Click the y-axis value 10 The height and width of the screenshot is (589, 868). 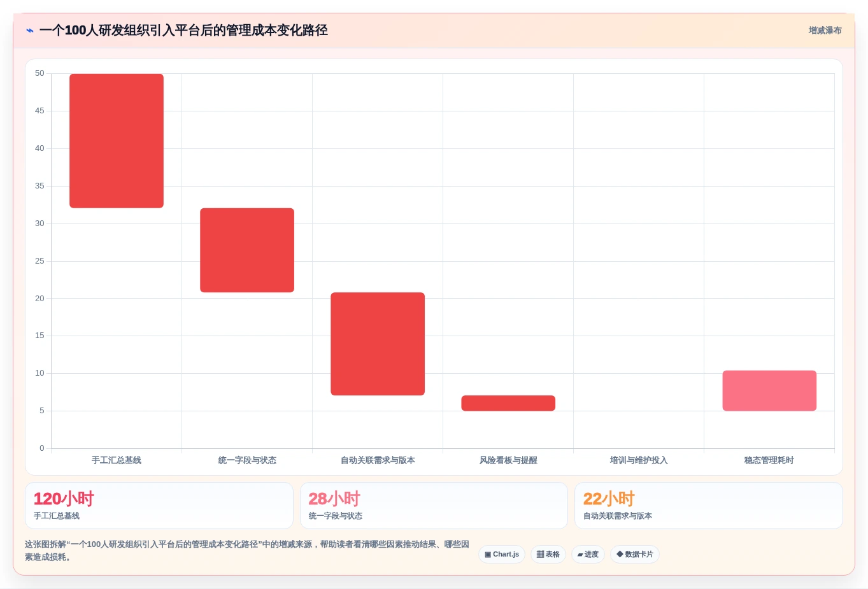[x=39, y=373]
